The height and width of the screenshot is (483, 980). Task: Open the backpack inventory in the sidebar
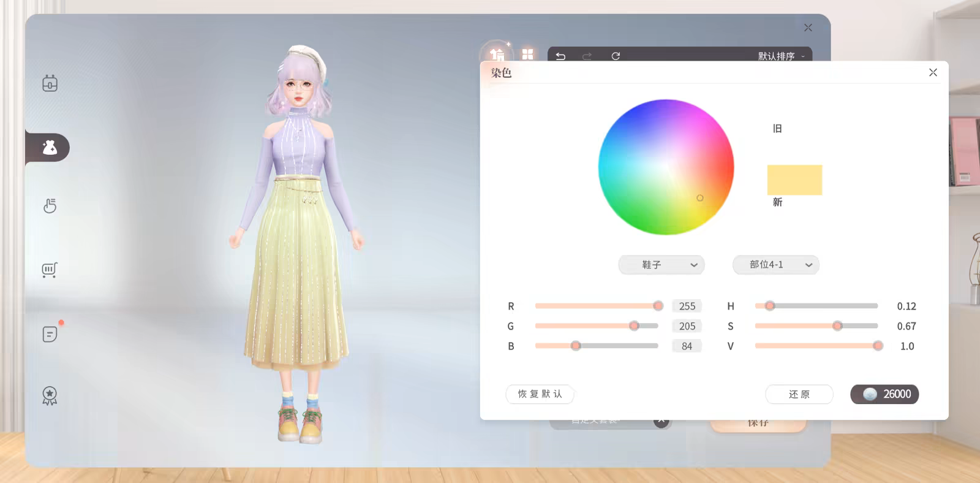click(50, 83)
